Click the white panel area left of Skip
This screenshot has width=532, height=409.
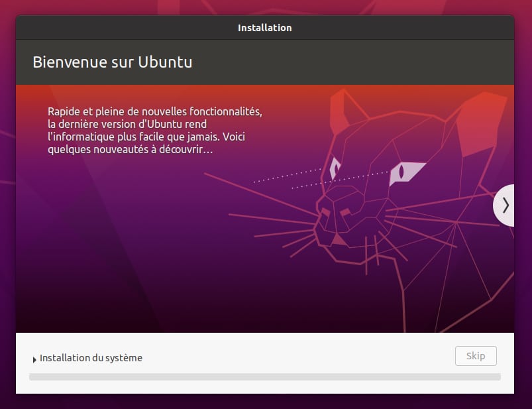pos(298,357)
